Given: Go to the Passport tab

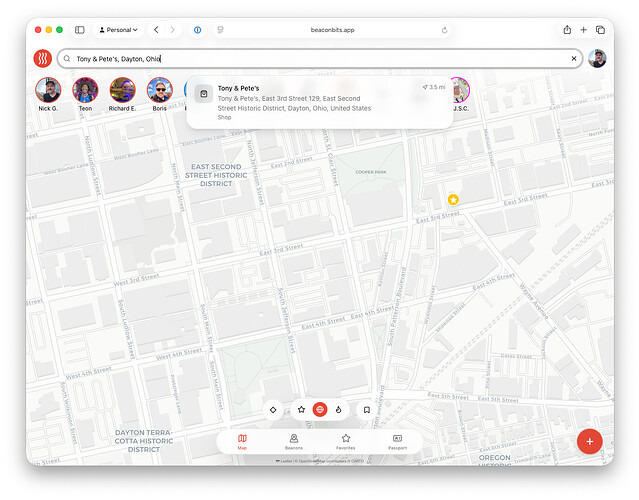Looking at the screenshot, I should point(397,441).
